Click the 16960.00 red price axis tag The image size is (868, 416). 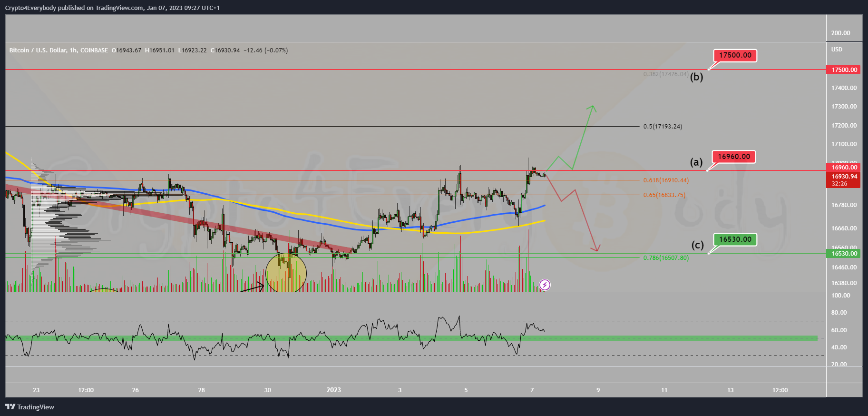point(844,167)
